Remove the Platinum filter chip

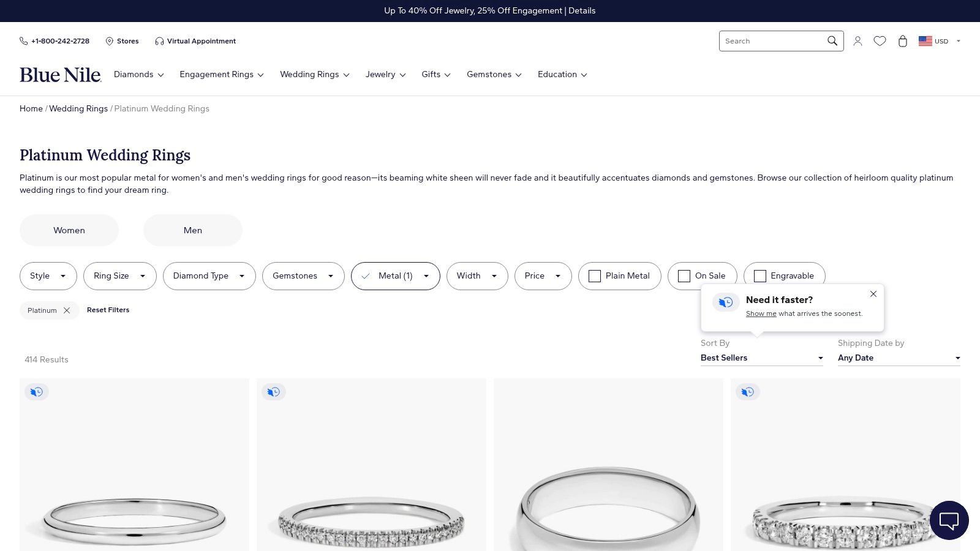[67, 310]
